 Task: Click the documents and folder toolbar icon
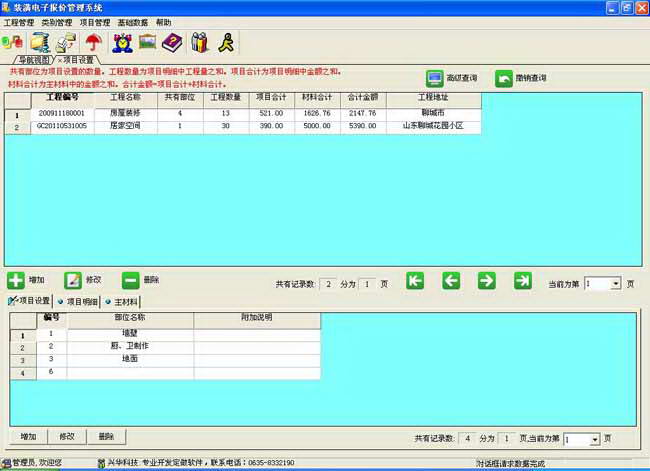(x=66, y=42)
